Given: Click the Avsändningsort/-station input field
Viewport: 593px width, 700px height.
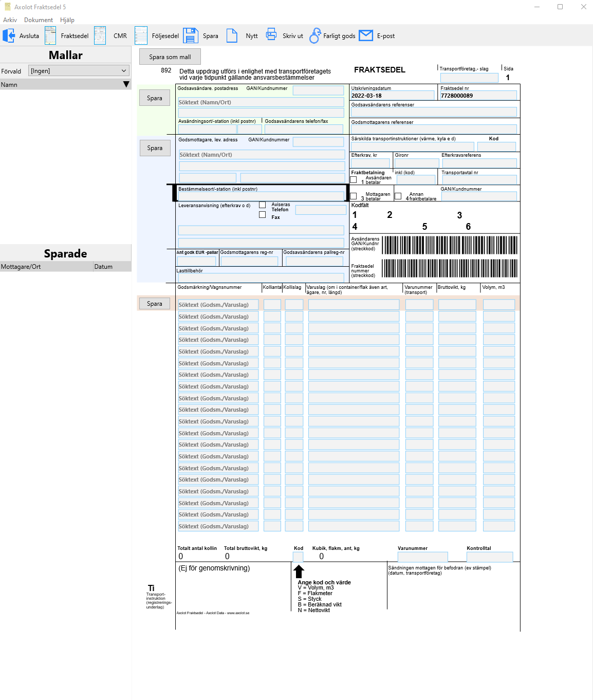Looking at the screenshot, I should (x=207, y=130).
